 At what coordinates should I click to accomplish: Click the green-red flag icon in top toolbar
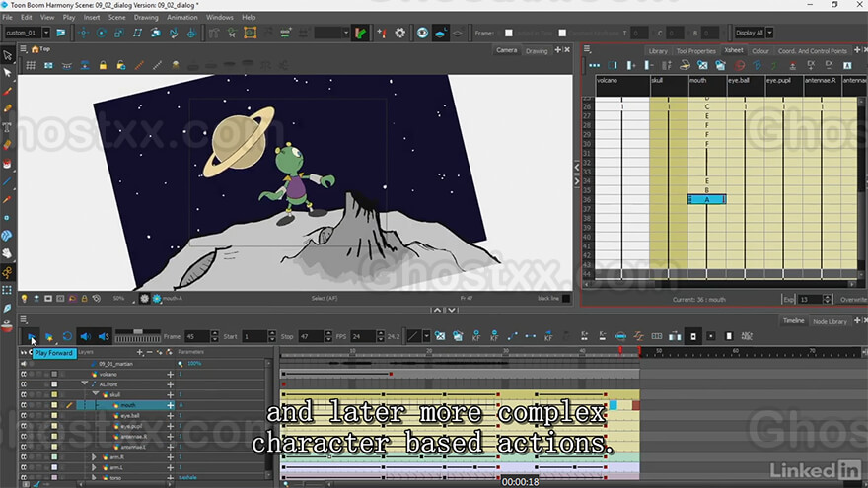(x=360, y=34)
